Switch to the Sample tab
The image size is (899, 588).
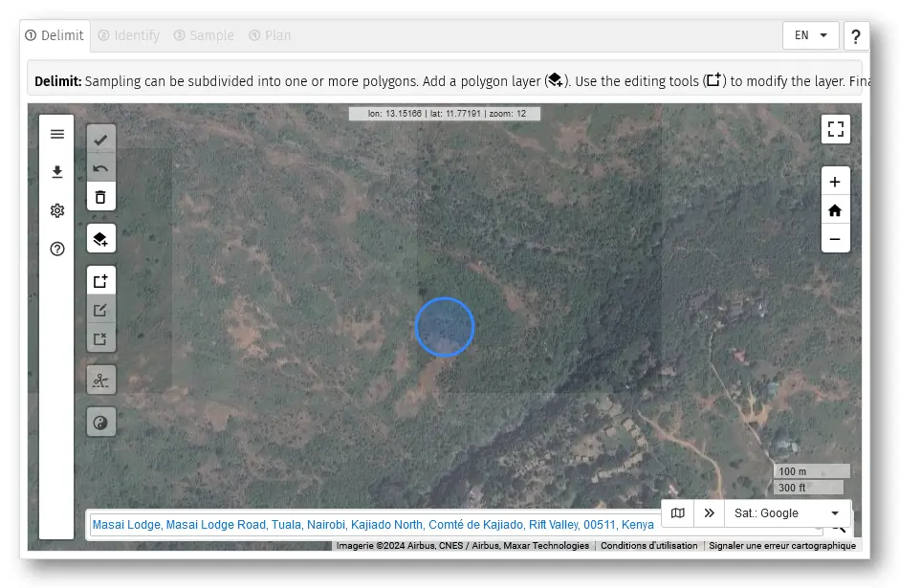(x=204, y=35)
